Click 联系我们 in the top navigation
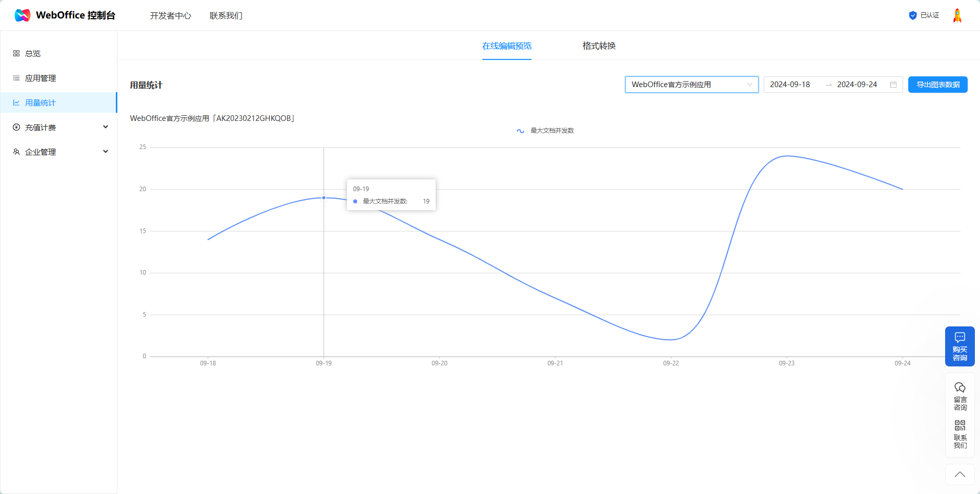This screenshot has height=494, width=980. [x=226, y=16]
